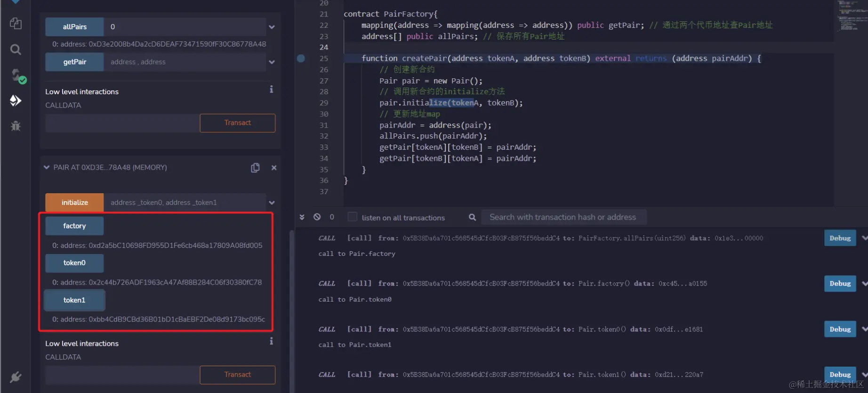The width and height of the screenshot is (868, 393).
Task: Select the factory result address 0xd2a5bC...
Action: click(176, 246)
